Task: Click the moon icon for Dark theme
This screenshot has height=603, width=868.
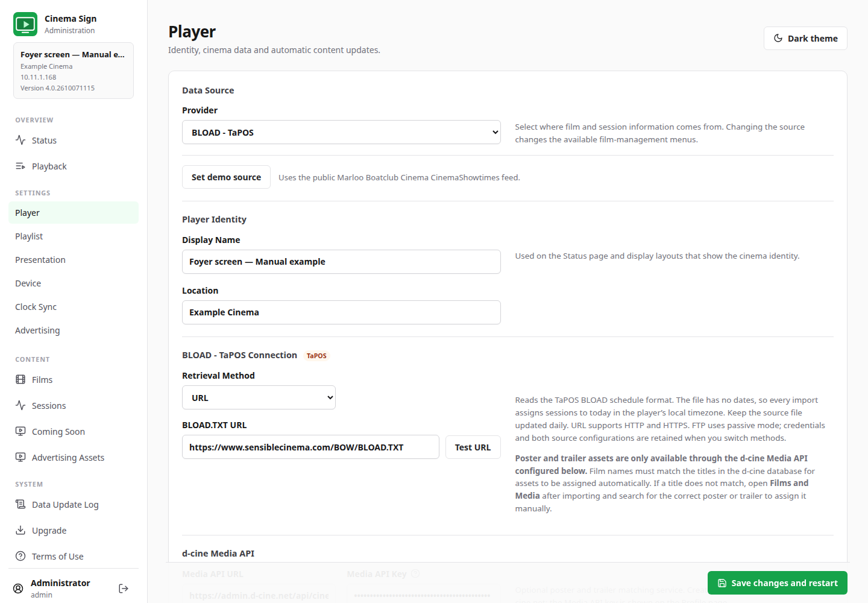Action: point(778,38)
